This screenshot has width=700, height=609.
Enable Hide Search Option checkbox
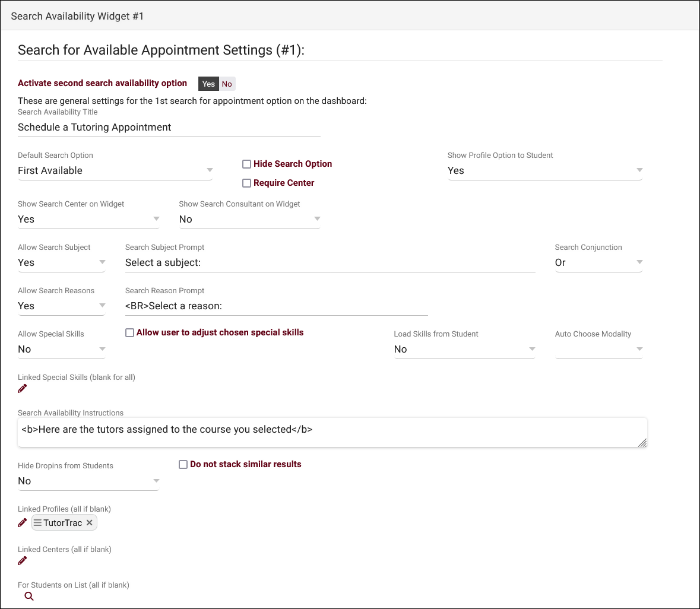(x=246, y=164)
